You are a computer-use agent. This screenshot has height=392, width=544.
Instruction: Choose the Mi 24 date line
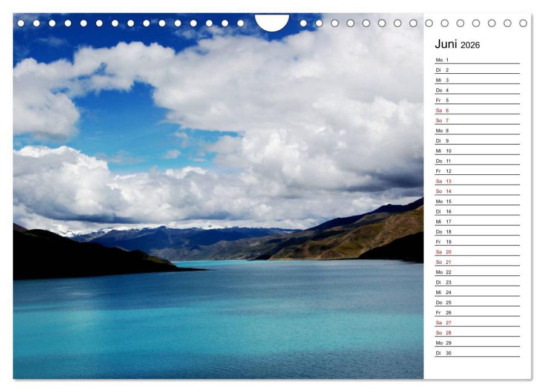pos(477,292)
